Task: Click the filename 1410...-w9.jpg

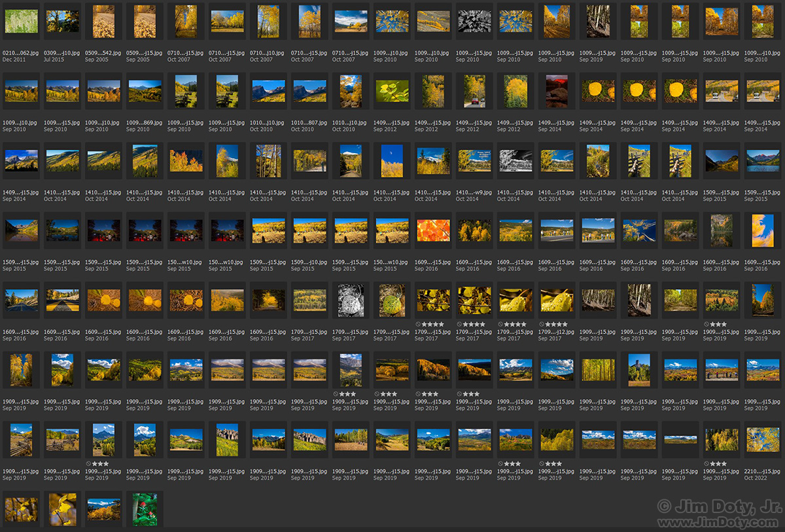Action: coord(475,192)
